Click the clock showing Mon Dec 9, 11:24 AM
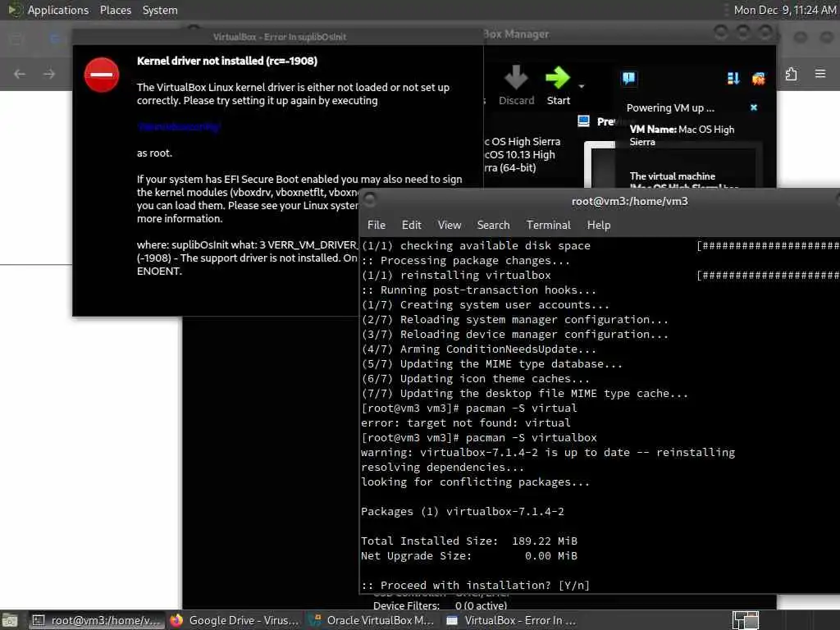This screenshot has height=630, width=840. [784, 10]
